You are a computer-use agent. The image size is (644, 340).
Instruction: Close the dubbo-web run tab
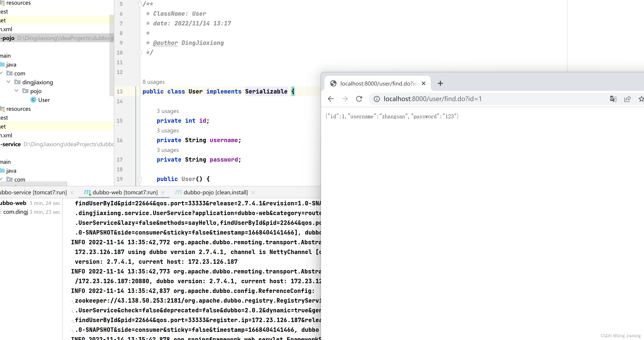pyautogui.click(x=163, y=193)
